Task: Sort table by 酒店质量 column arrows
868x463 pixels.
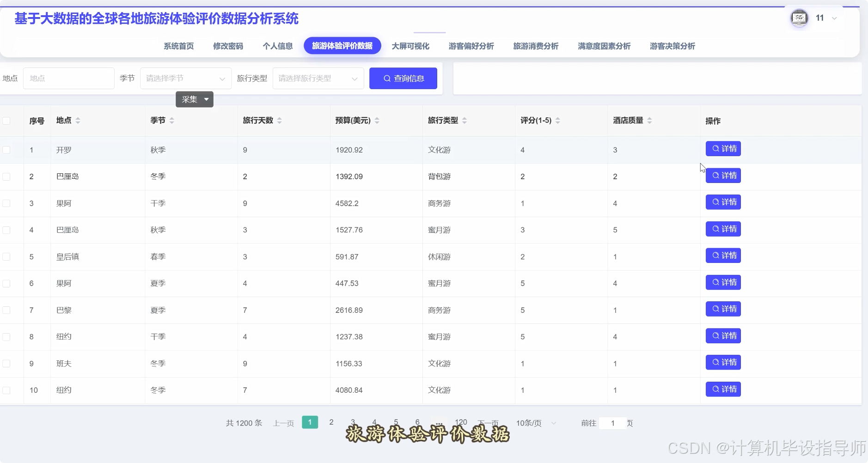Action: (649, 121)
